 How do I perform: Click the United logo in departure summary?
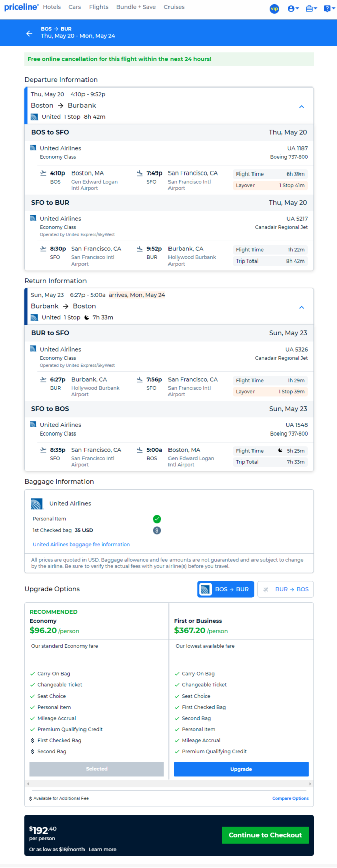(x=34, y=117)
